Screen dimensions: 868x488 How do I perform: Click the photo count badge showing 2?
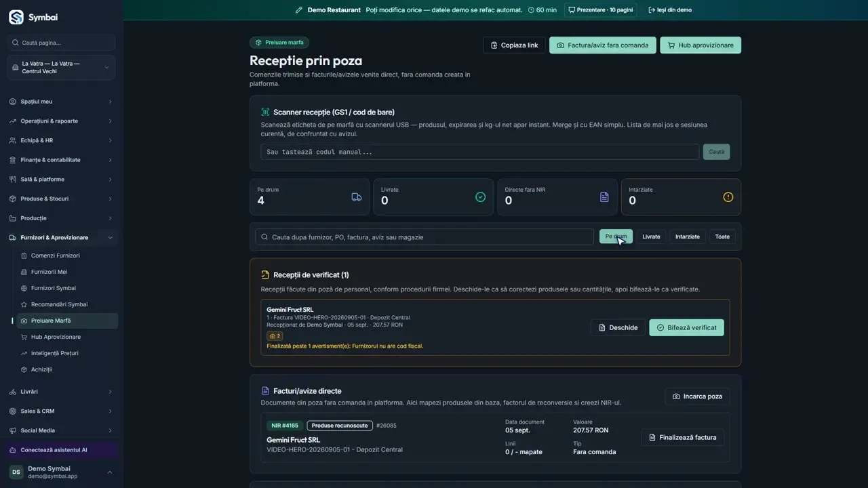pyautogui.click(x=275, y=336)
